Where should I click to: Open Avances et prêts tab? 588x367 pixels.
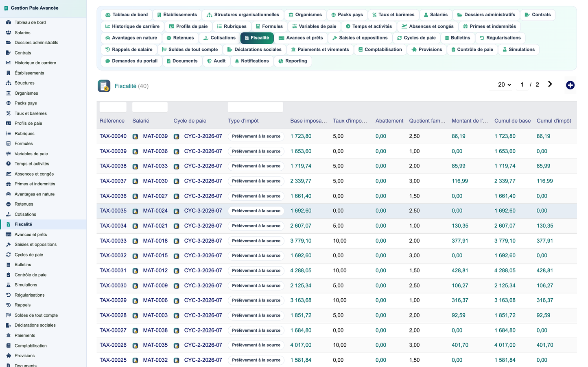tap(300, 38)
